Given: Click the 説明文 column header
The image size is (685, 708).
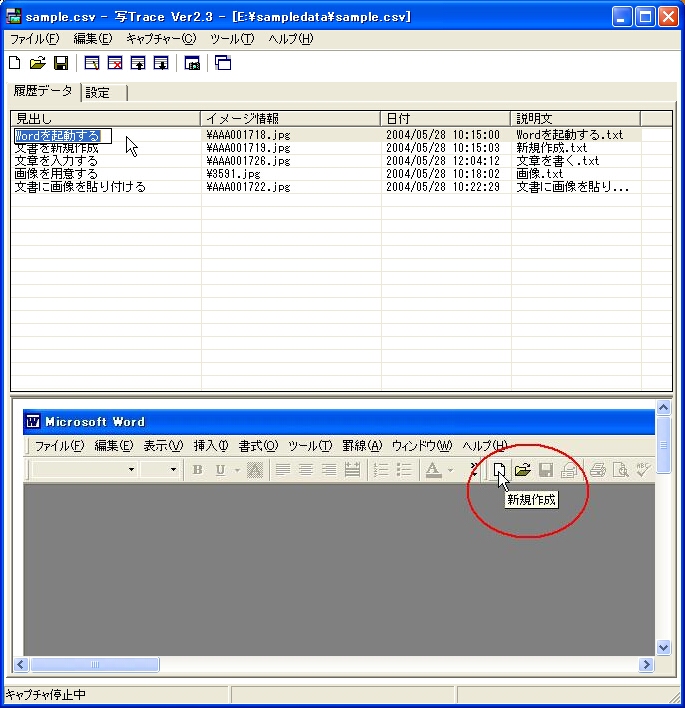Looking at the screenshot, I should click(x=575, y=119).
